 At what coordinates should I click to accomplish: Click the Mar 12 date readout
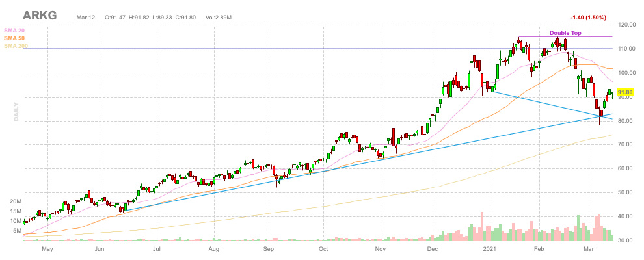85,17
